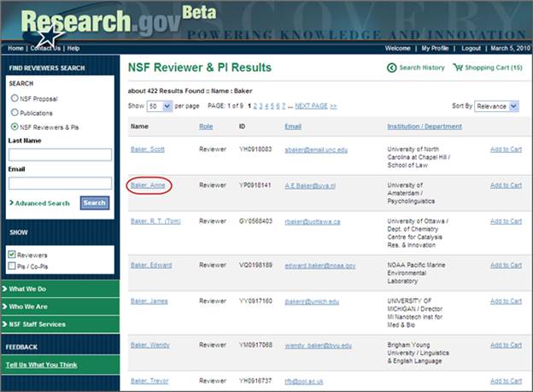Open the Sort By Relevance dropdown

tap(496, 107)
